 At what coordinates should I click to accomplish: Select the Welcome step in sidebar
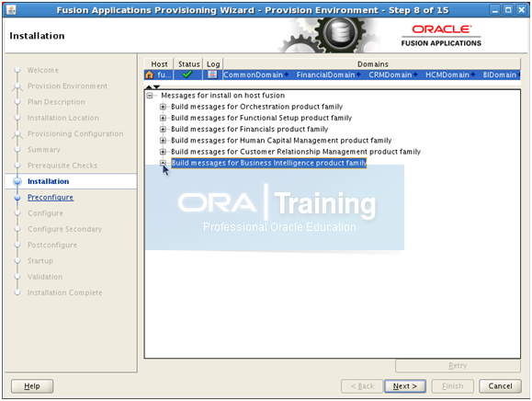pos(43,70)
